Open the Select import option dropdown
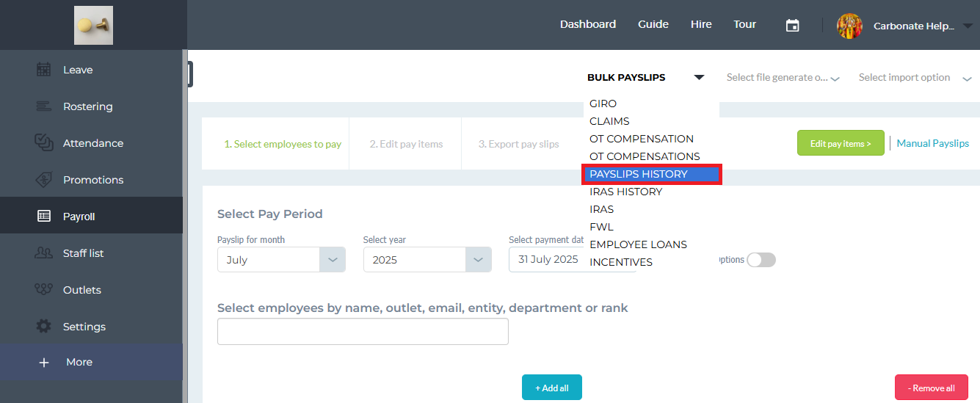Viewport: 980px width, 403px height. click(914, 78)
